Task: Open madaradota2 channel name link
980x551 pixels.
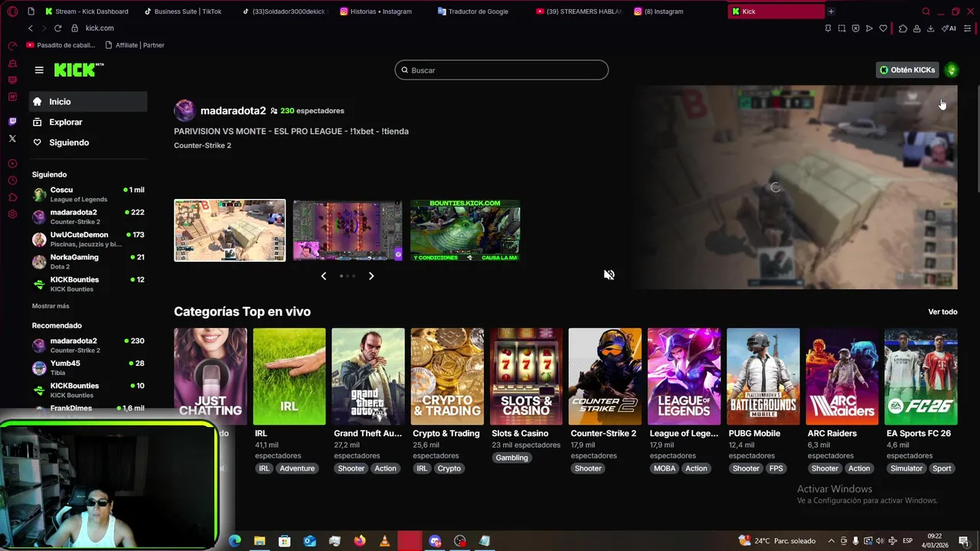Action: 233,110
